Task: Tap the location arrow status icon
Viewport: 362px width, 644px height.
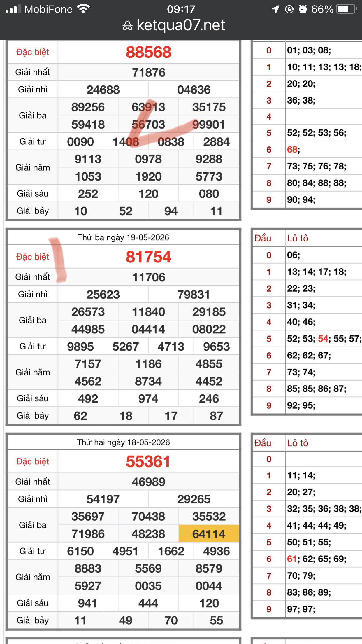Action: 275,9
